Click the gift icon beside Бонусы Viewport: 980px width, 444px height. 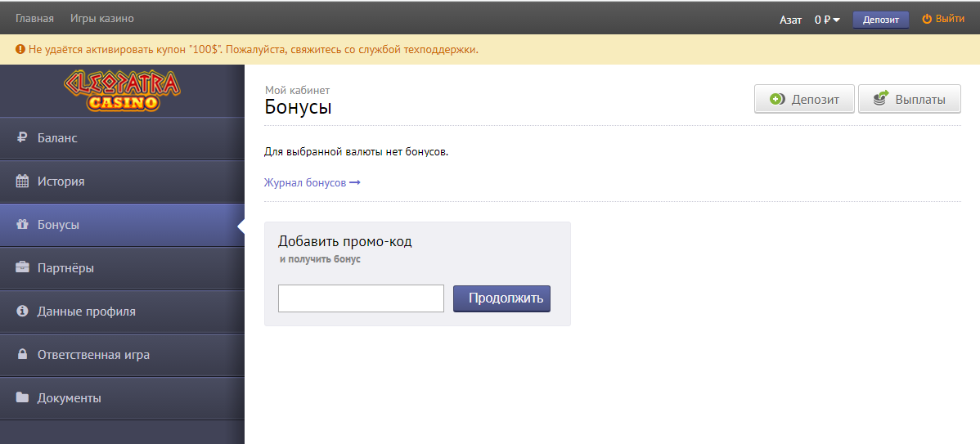pyautogui.click(x=23, y=225)
